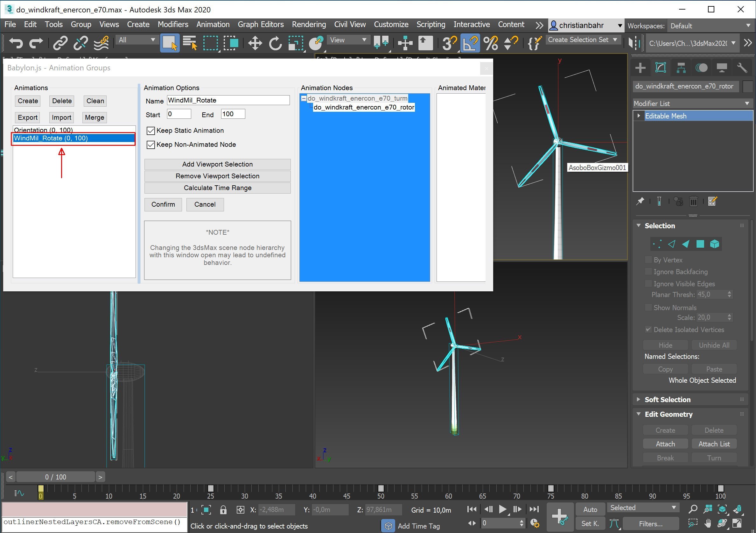Screen dimensions: 756x533
Task: Toggle Ignore Backfacing checkbox
Action: point(648,272)
